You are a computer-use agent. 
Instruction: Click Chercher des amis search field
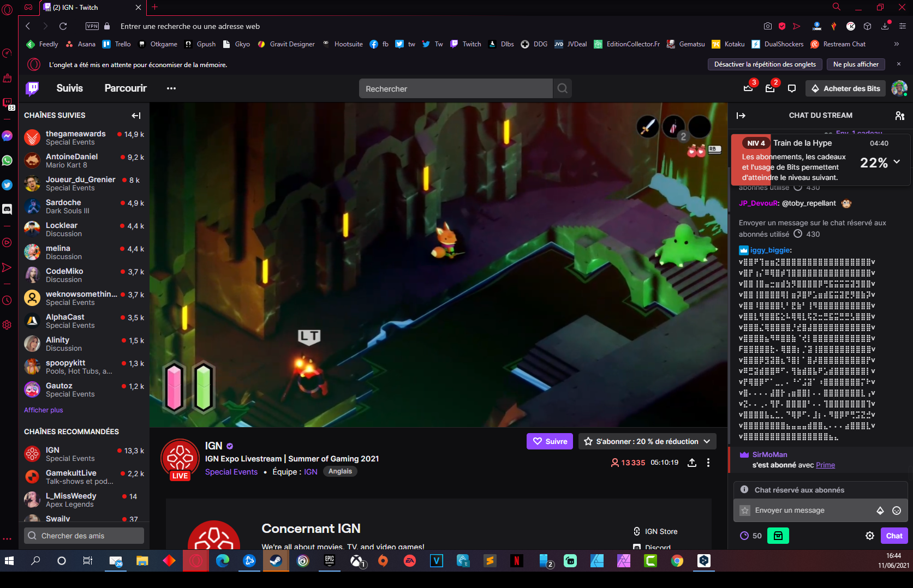pos(84,536)
